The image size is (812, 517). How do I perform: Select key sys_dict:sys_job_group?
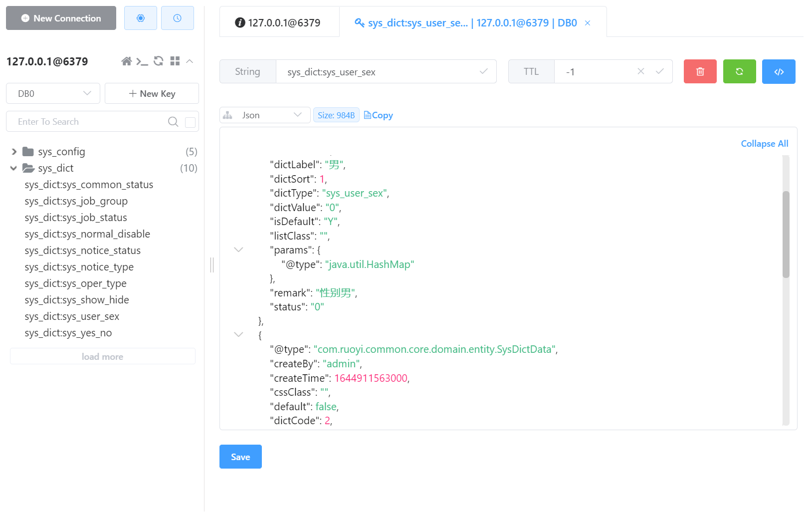pyautogui.click(x=76, y=201)
